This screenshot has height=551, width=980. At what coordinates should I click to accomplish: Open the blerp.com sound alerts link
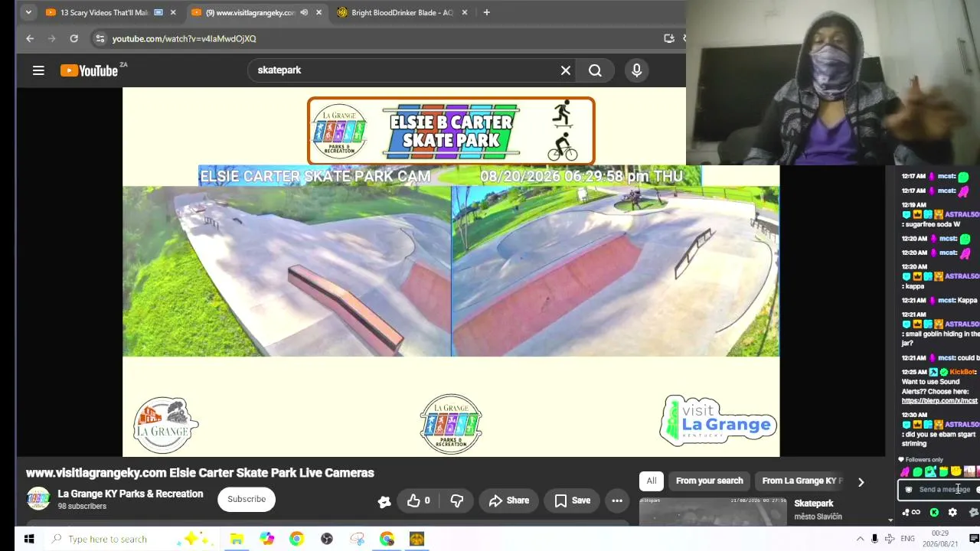pos(940,400)
